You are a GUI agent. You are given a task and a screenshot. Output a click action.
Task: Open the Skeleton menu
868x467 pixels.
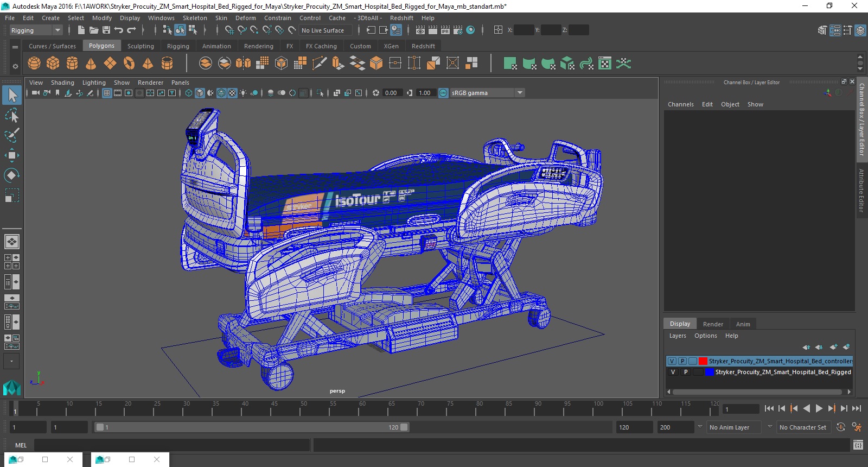pyautogui.click(x=195, y=18)
